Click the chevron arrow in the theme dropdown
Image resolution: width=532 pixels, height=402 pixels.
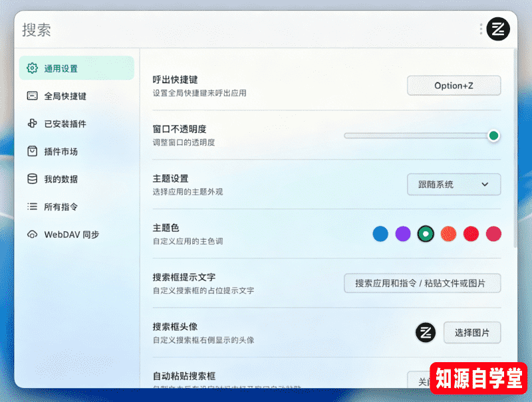[485, 185]
